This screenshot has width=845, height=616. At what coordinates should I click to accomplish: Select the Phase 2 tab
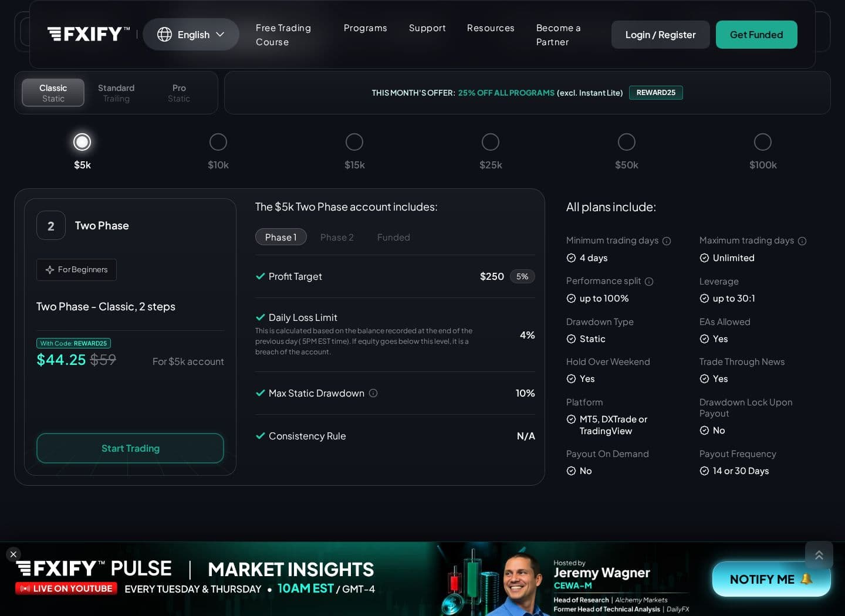point(337,238)
